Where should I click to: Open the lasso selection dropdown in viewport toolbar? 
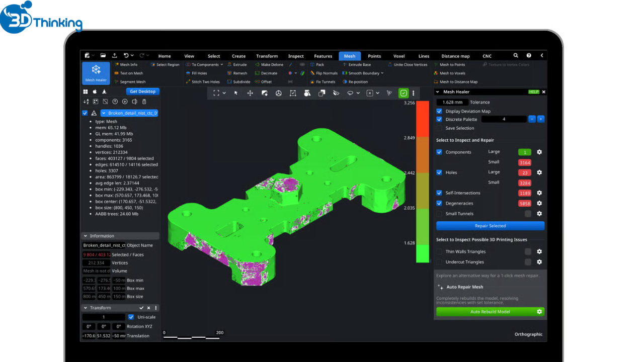tap(358, 93)
